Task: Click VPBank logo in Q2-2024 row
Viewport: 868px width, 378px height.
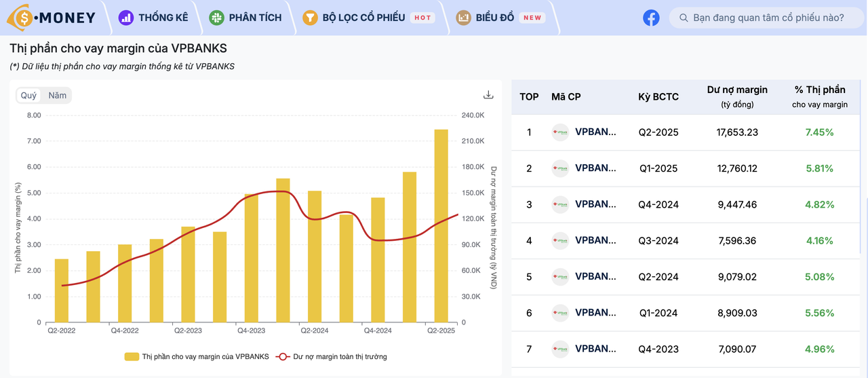Action: click(x=560, y=277)
